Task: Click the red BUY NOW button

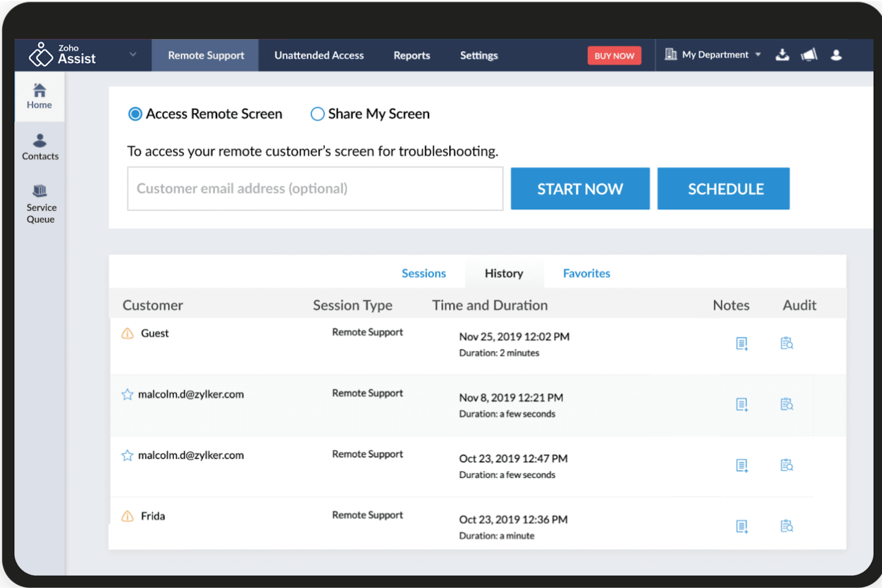Action: point(614,55)
